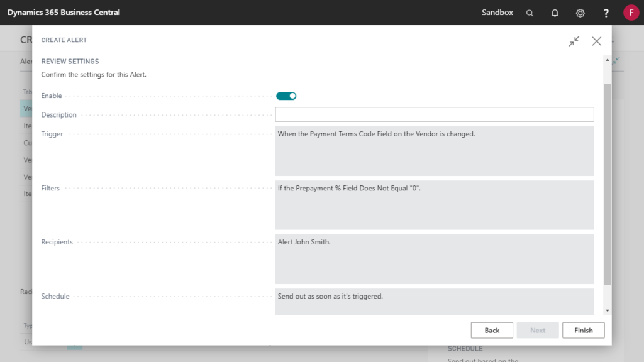Screen dimensions: 644x362
Task: Select the Filters summary box
Action: click(434, 205)
